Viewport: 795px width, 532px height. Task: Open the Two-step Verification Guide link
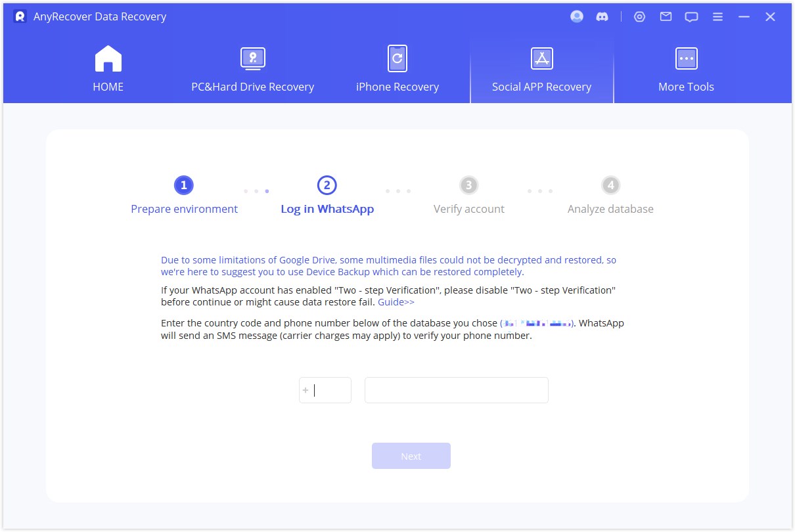(396, 301)
